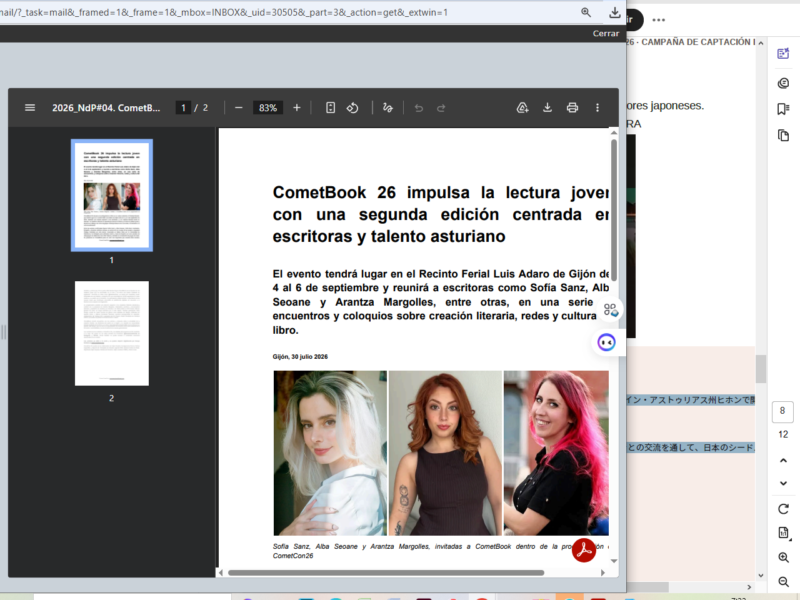The width and height of the screenshot is (800, 600).
Task: Click the floating apps grid extension icon
Action: 610,310
